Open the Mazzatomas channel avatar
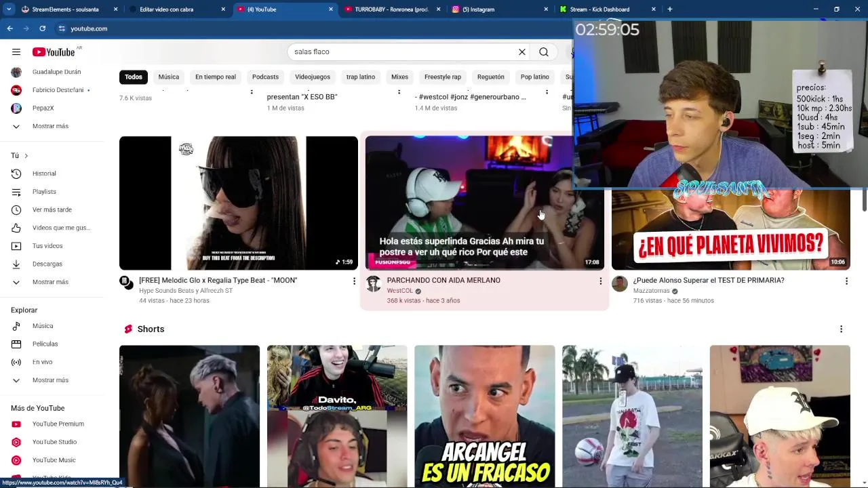This screenshot has height=488, width=868. point(620,284)
